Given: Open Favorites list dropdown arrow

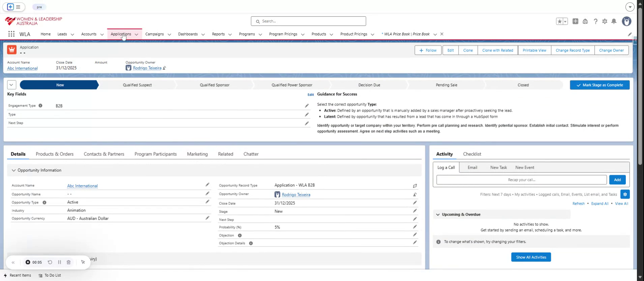Looking at the screenshot, I should pos(565,21).
